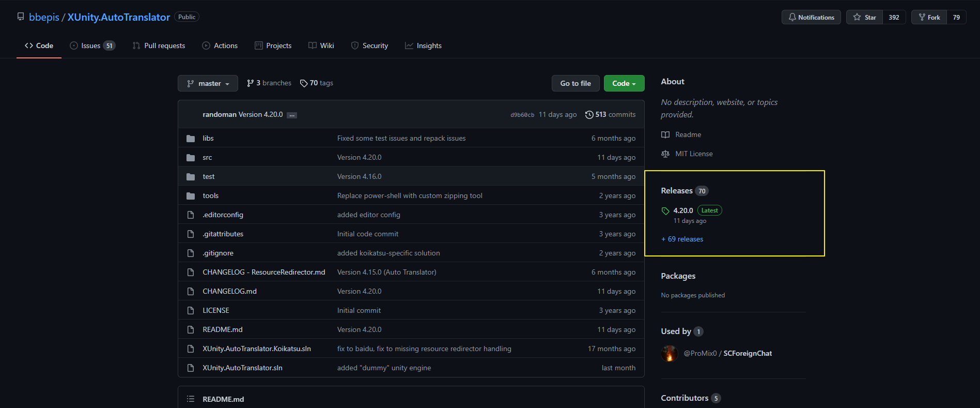Expand the commit message ellipsis button
The height and width of the screenshot is (408, 980).
click(292, 115)
